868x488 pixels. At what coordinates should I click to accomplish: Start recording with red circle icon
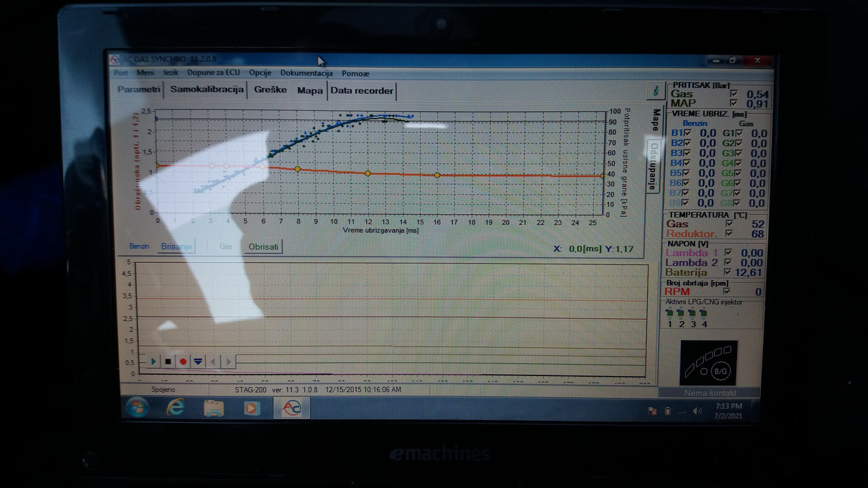click(183, 362)
